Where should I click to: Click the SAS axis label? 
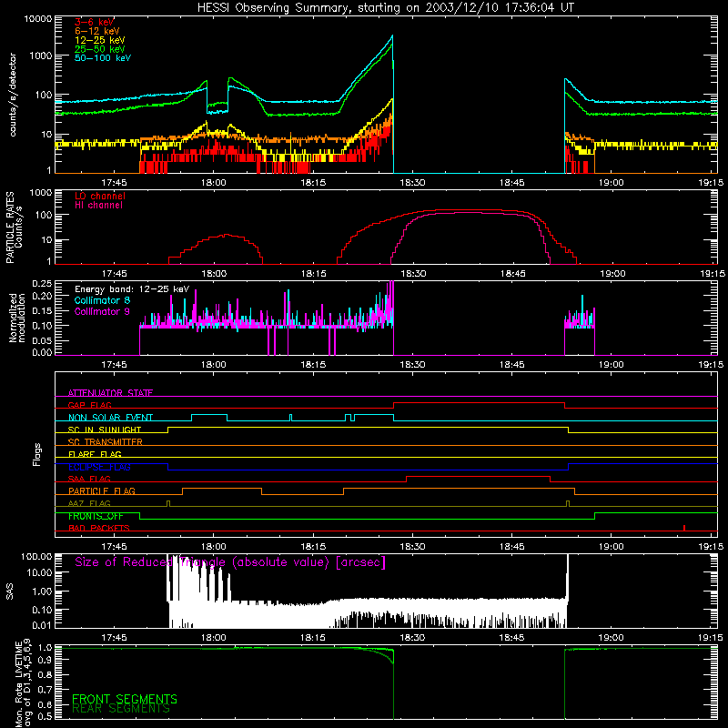tap(10, 591)
